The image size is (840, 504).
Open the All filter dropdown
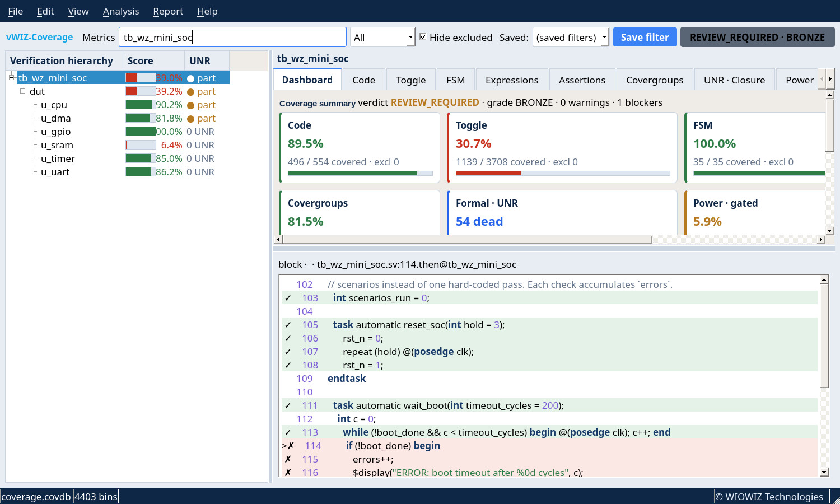point(382,37)
